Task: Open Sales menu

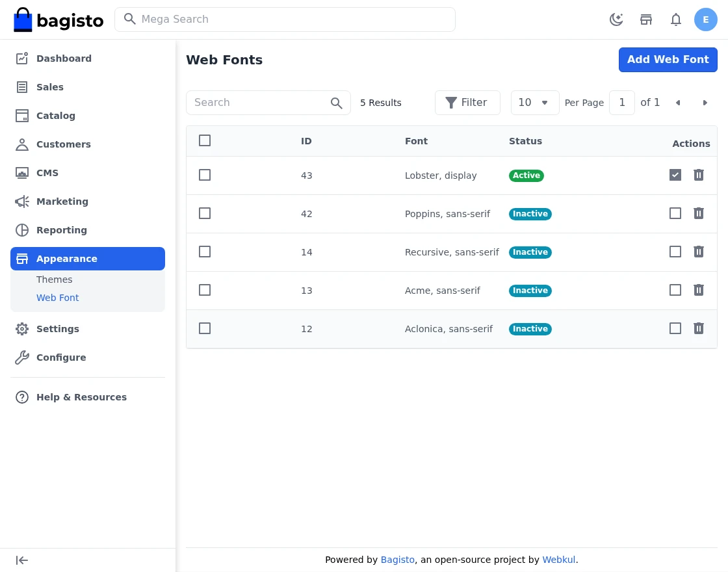Action: pyautogui.click(x=88, y=87)
